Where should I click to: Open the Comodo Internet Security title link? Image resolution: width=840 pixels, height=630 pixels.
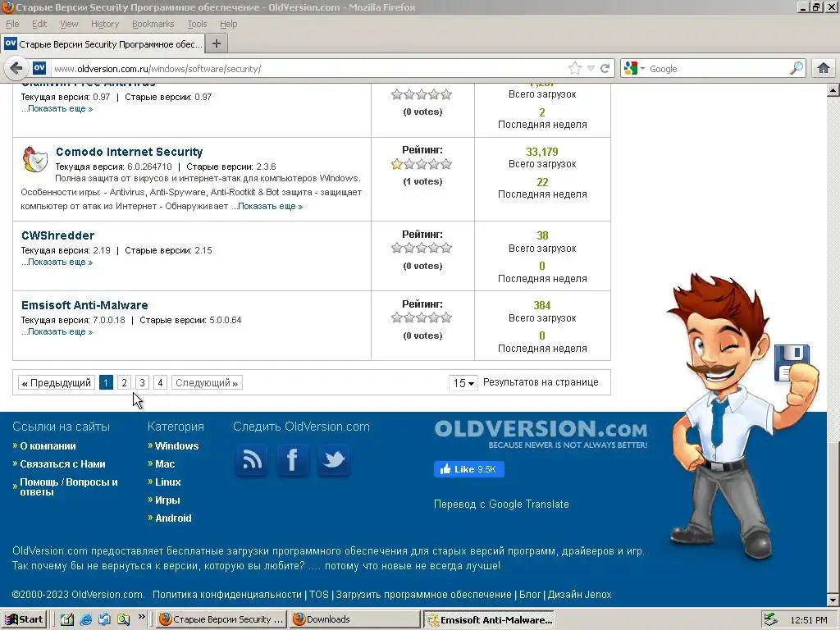[x=129, y=152]
